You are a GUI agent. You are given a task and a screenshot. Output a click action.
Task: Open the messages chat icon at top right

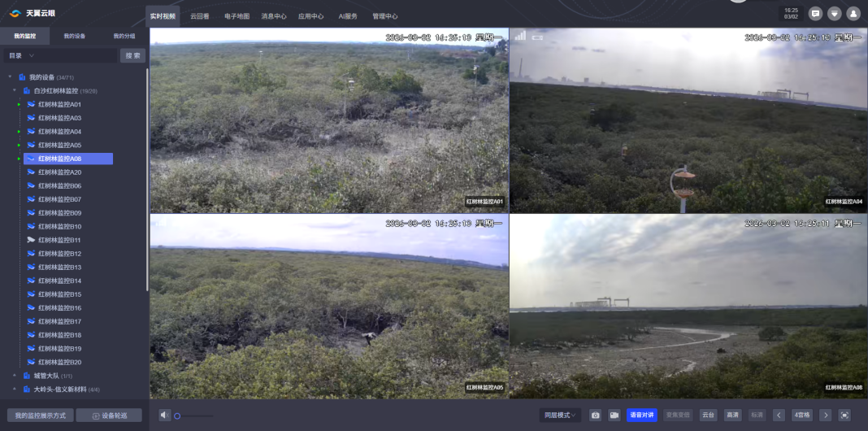click(815, 14)
